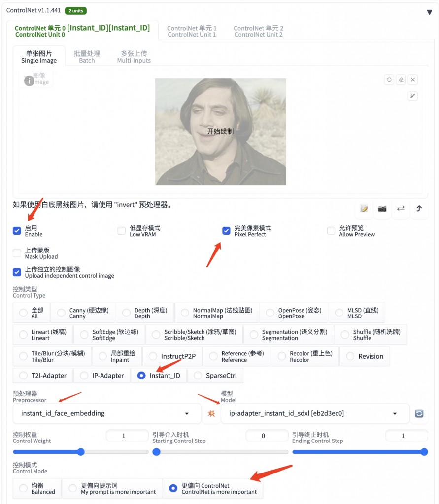The height and width of the screenshot is (504, 439).
Task: Click the Control Weight value field
Action: [x=127, y=436]
